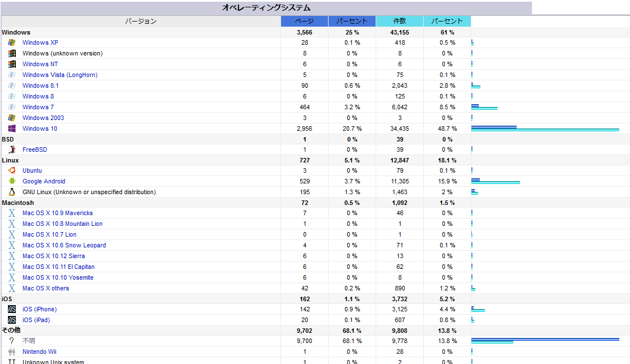Screen dimensions: 630x364
Task: Click the オペレーティングシステム table title
Action: pyautogui.click(x=266, y=8)
